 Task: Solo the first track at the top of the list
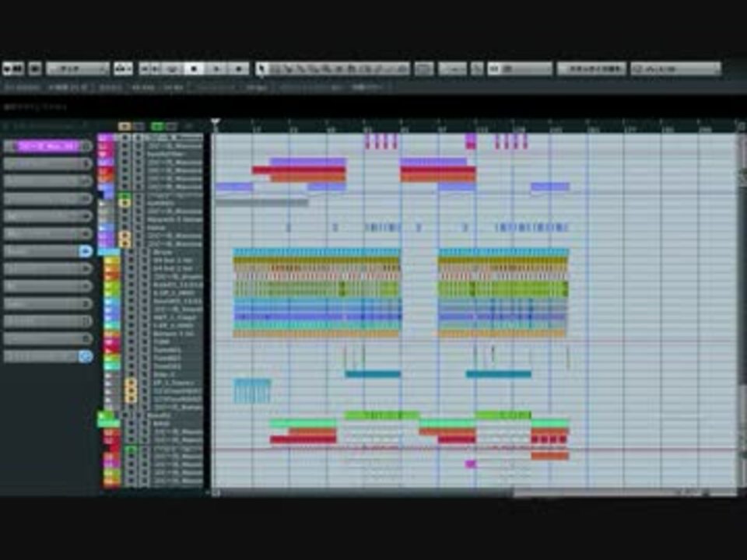139,138
